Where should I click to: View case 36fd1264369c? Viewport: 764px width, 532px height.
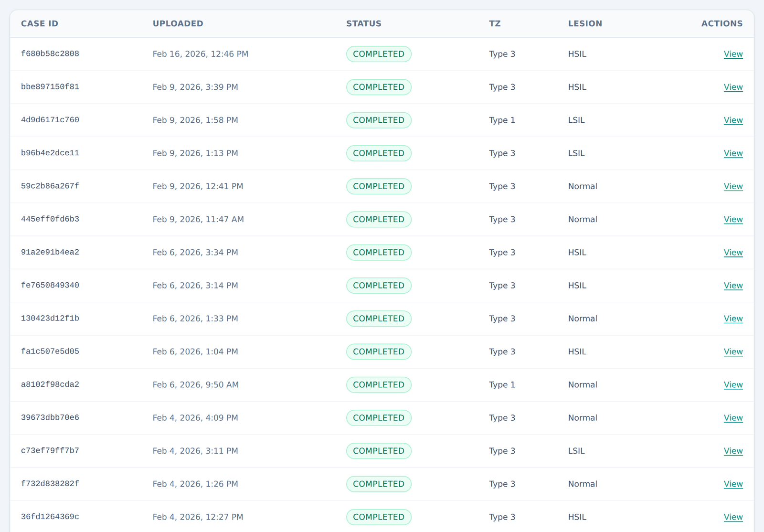[733, 517]
